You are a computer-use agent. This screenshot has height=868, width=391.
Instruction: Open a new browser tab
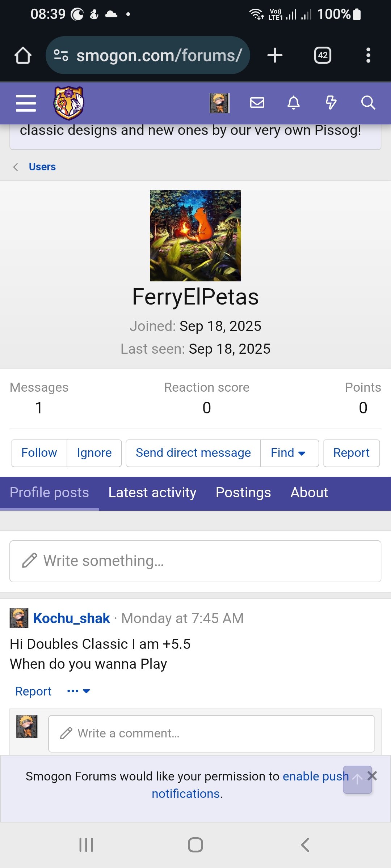tap(275, 56)
